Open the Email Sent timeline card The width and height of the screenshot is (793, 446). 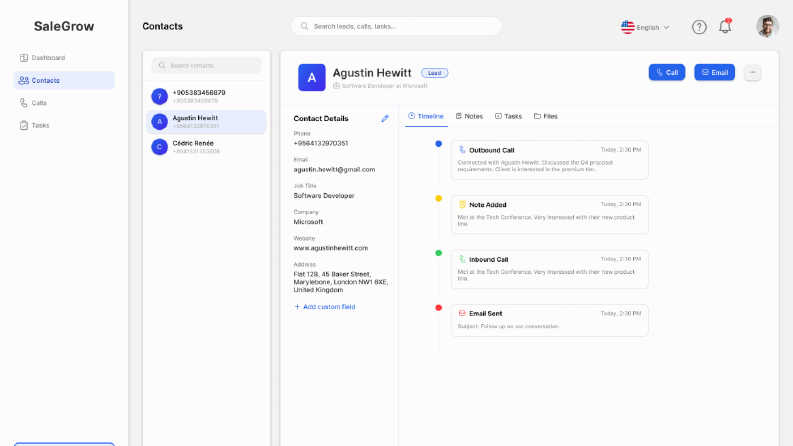(x=549, y=320)
